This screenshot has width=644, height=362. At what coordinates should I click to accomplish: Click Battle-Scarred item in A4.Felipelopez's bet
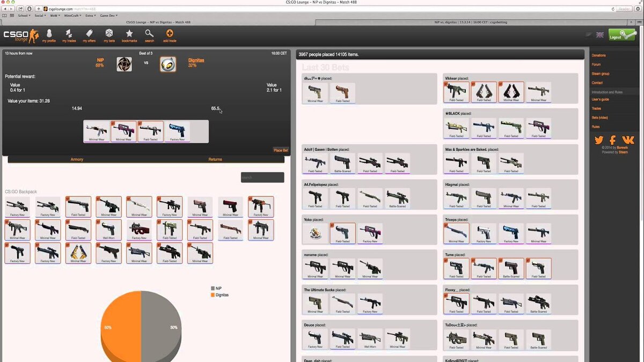pos(397,198)
